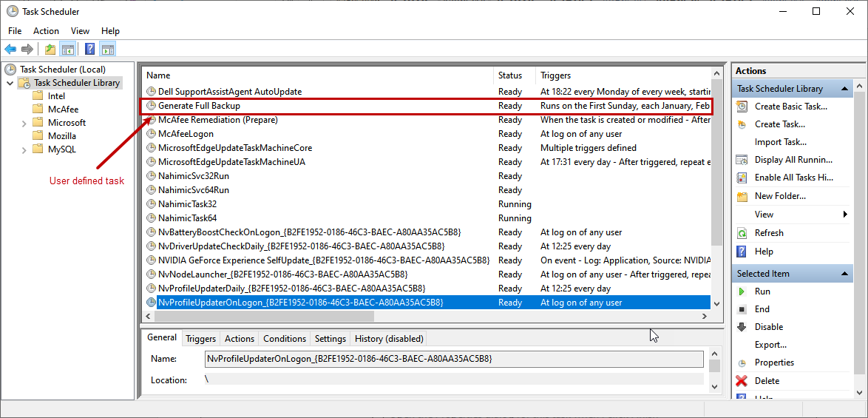Sort by the Name column header
Viewport: 868px width, 418px height.
(318, 75)
